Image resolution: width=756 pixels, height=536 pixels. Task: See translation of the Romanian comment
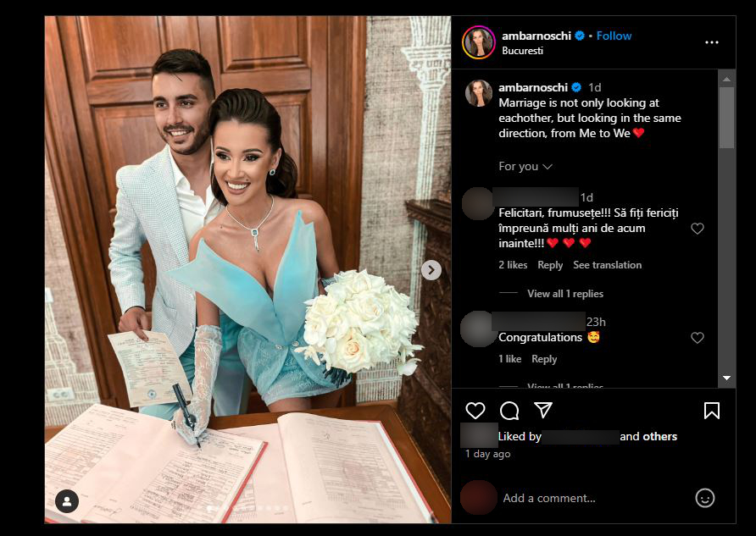click(x=607, y=265)
